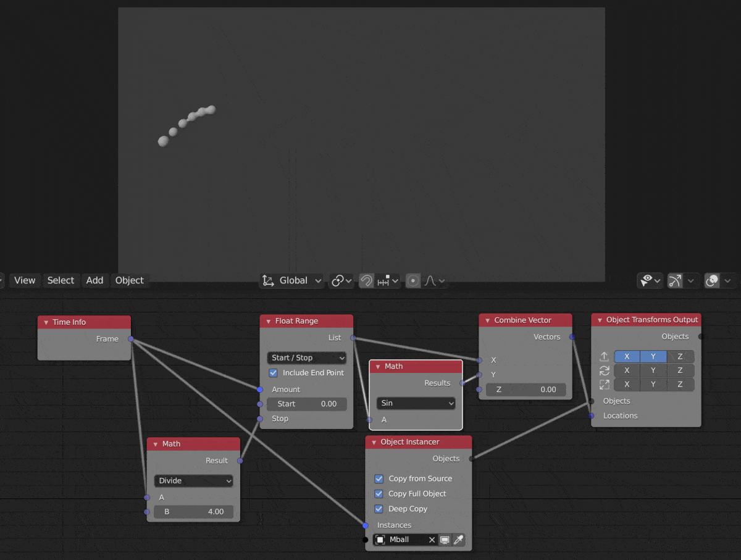Enable rotation Y in Object Transforms Output
The width and height of the screenshot is (741, 560).
(653, 370)
